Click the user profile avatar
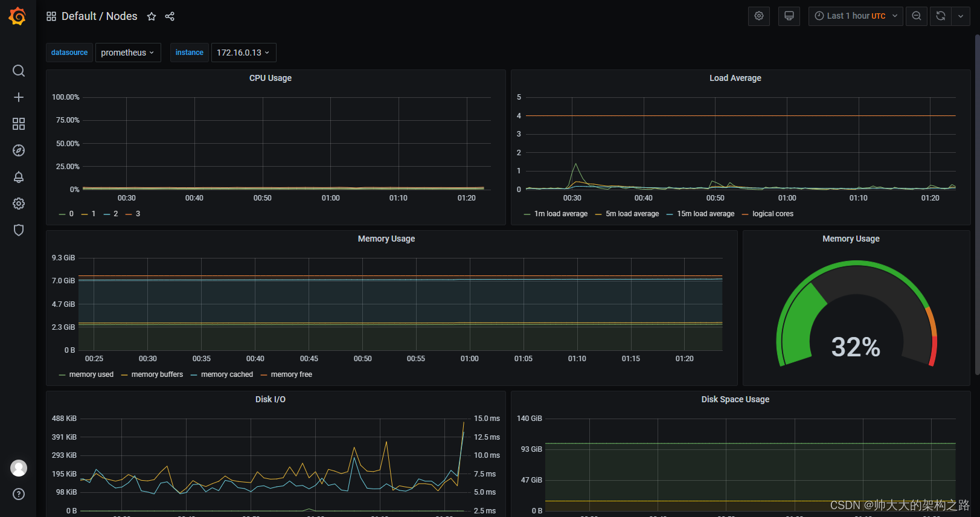This screenshot has height=517, width=980. tap(19, 468)
